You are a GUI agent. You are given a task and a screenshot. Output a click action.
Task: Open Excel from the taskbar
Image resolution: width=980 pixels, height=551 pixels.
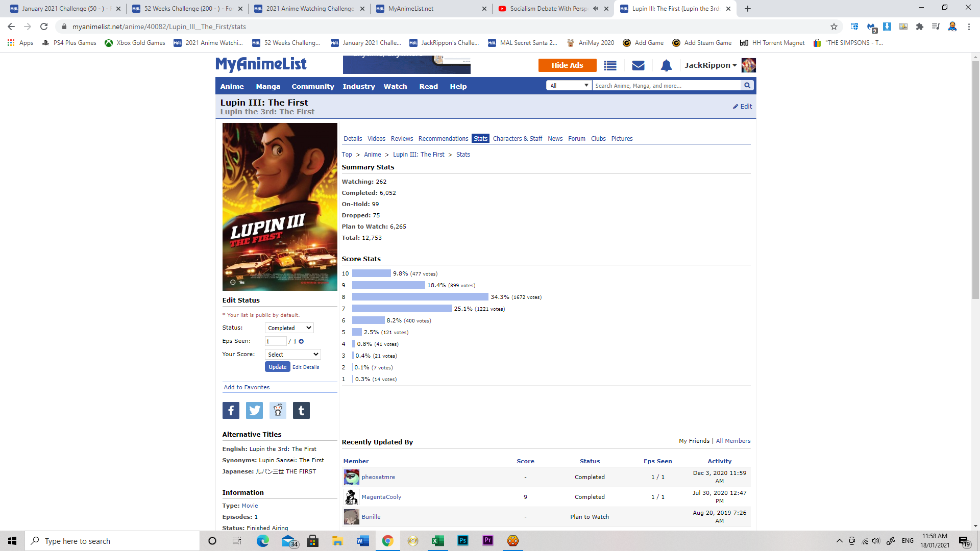(437, 541)
